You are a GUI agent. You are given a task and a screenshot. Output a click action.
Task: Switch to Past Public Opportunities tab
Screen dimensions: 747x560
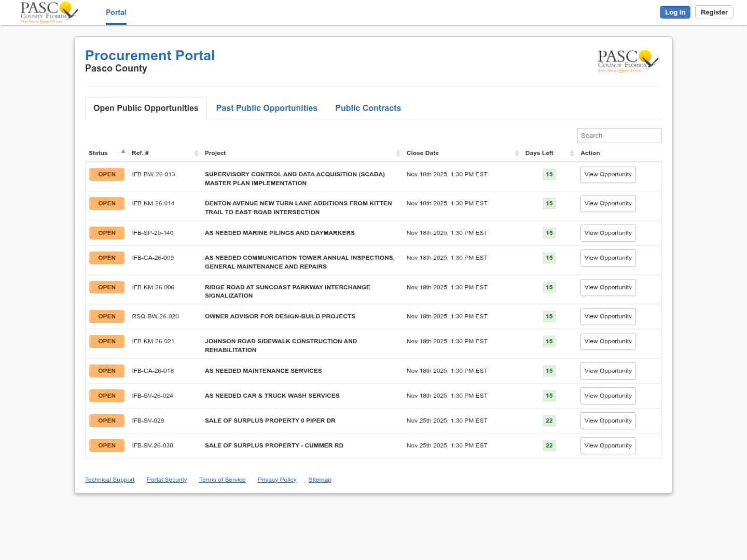point(267,108)
